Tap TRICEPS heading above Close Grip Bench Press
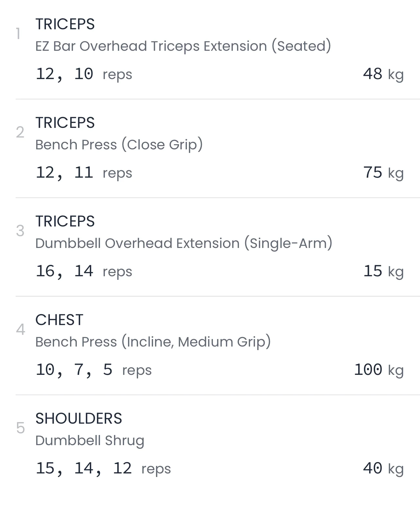 point(65,123)
